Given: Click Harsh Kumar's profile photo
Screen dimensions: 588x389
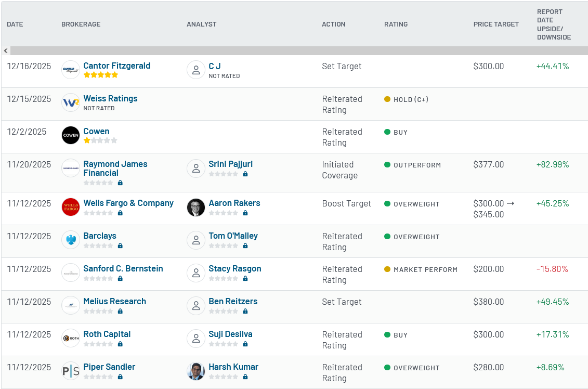Looking at the screenshot, I should pyautogui.click(x=196, y=371).
